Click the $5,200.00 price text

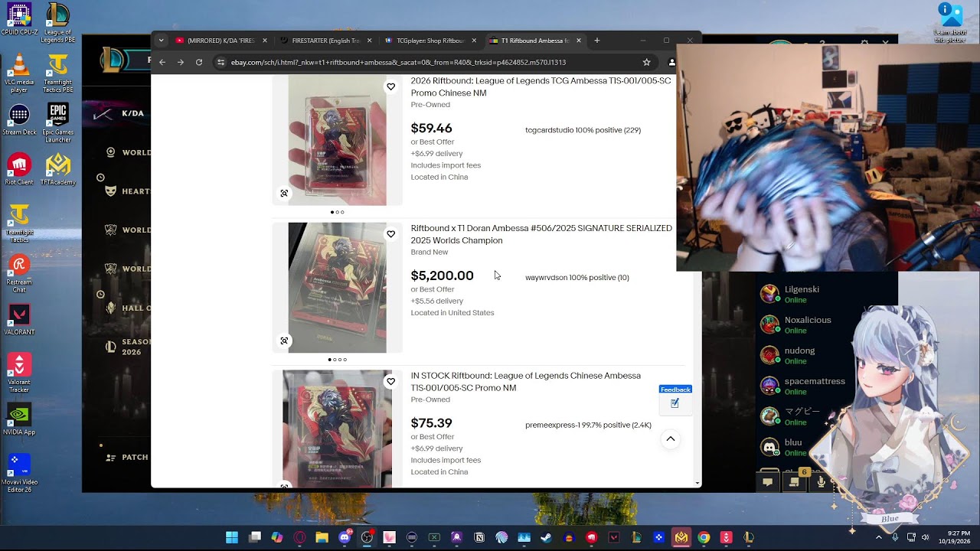tap(442, 275)
